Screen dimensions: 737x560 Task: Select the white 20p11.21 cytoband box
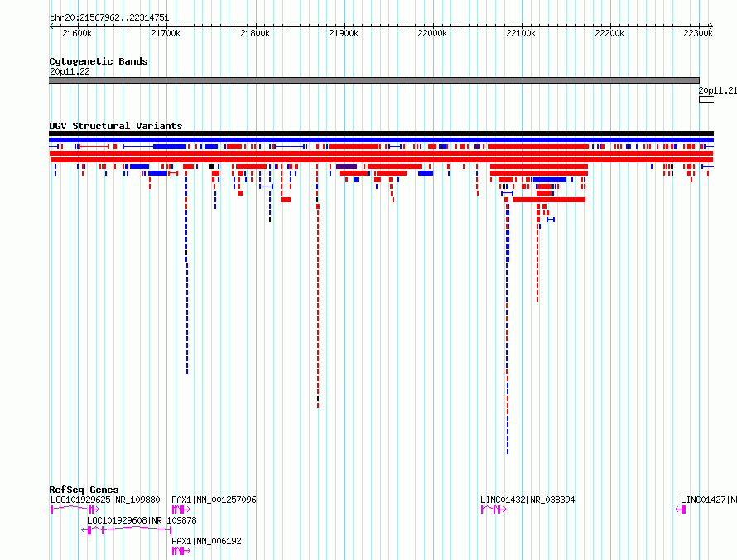[706, 99]
